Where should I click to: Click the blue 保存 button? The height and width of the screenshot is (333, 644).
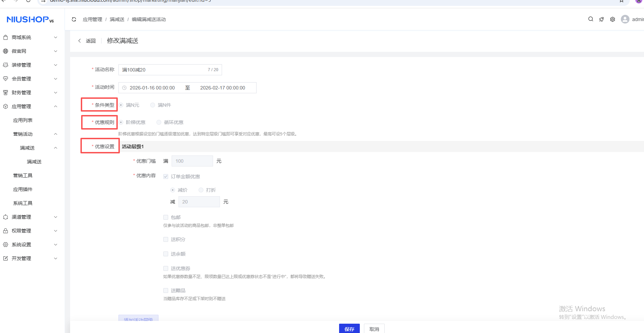pos(349,329)
